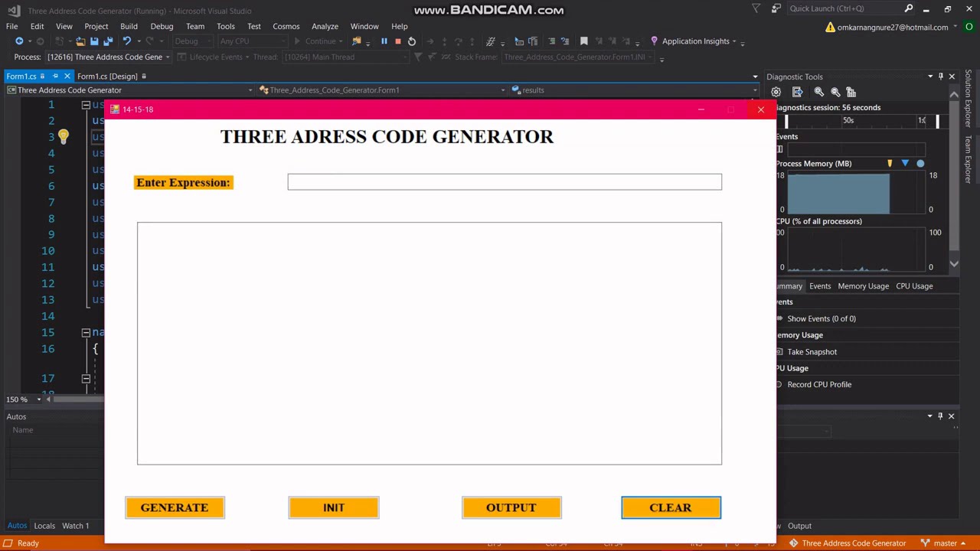The image size is (980, 551).
Task: Switch to Memory Usage tab in Diagnostic Tools
Action: [863, 286]
